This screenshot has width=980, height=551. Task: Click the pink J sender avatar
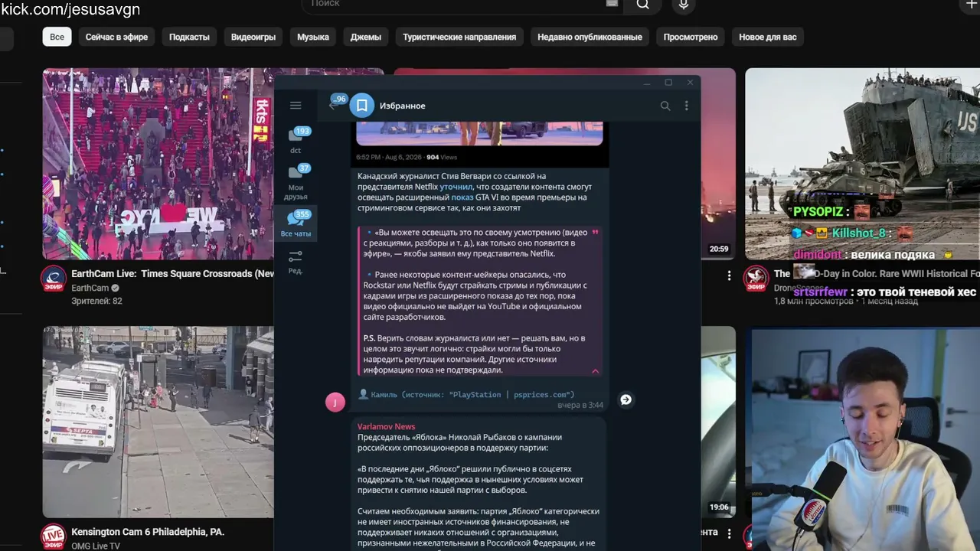(x=335, y=402)
